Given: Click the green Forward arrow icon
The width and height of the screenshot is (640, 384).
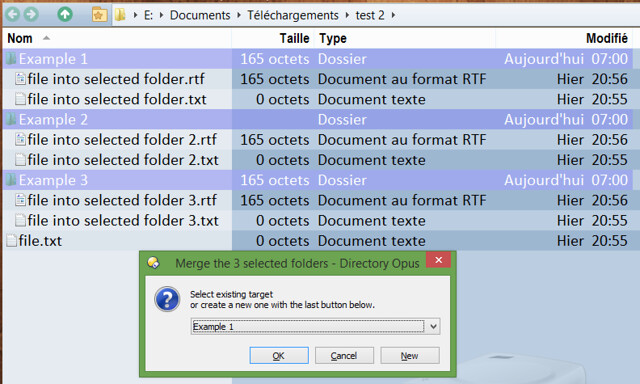Looking at the screenshot, I should click(x=31, y=14).
